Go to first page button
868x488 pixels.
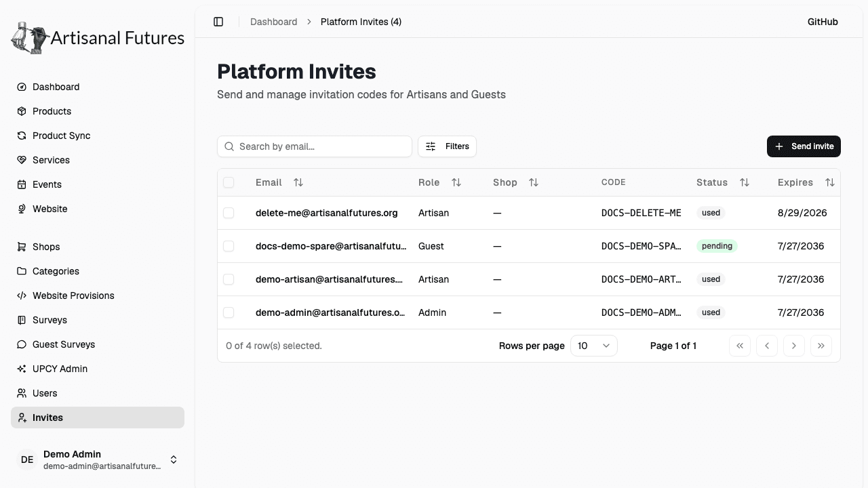pos(740,346)
